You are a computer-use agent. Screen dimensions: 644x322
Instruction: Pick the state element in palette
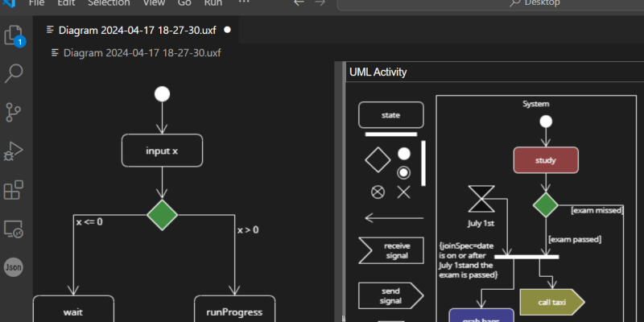tap(390, 115)
